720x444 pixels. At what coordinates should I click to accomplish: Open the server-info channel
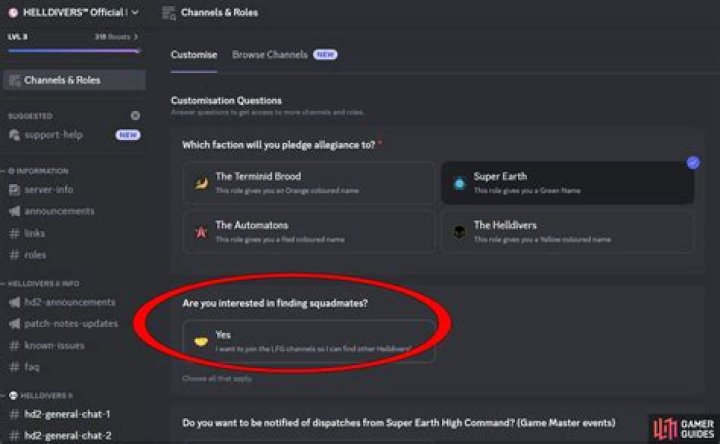[48, 189]
